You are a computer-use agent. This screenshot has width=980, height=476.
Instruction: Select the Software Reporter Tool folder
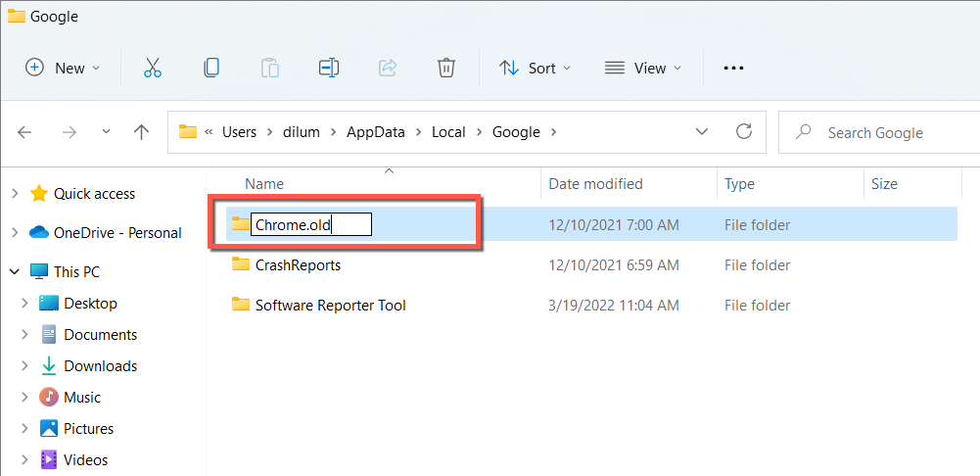point(330,305)
